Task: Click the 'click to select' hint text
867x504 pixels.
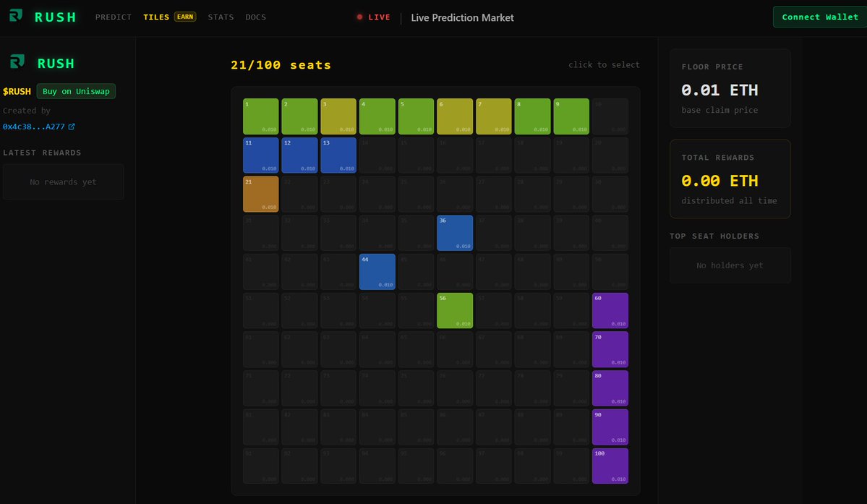Action: (604, 64)
